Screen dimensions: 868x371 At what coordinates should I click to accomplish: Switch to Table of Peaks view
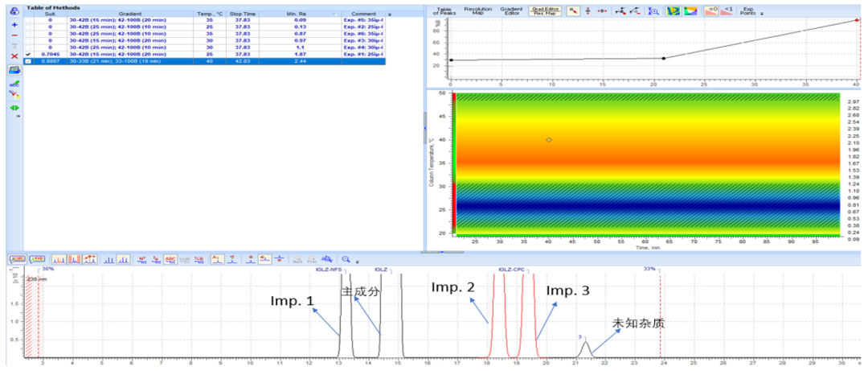pyautogui.click(x=444, y=10)
